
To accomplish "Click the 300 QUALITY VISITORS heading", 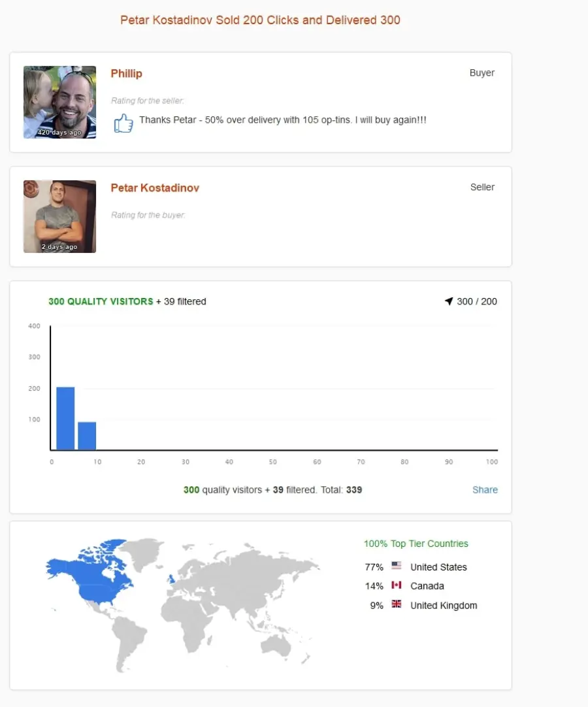I will [101, 302].
